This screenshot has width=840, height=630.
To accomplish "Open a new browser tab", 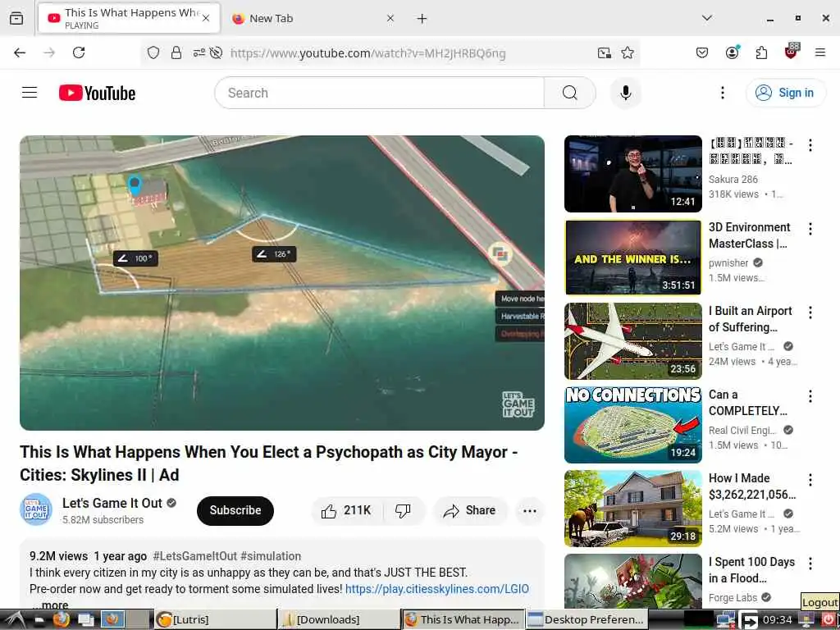I will 422,19.
